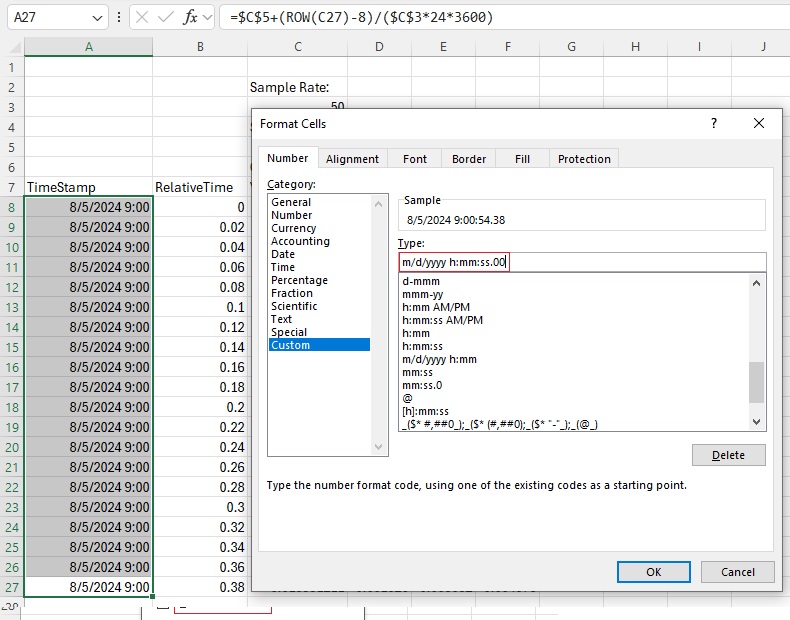Choose h:mm:ss AM/PM format type
Viewport: 790px width, 620px height.
[x=574, y=320]
